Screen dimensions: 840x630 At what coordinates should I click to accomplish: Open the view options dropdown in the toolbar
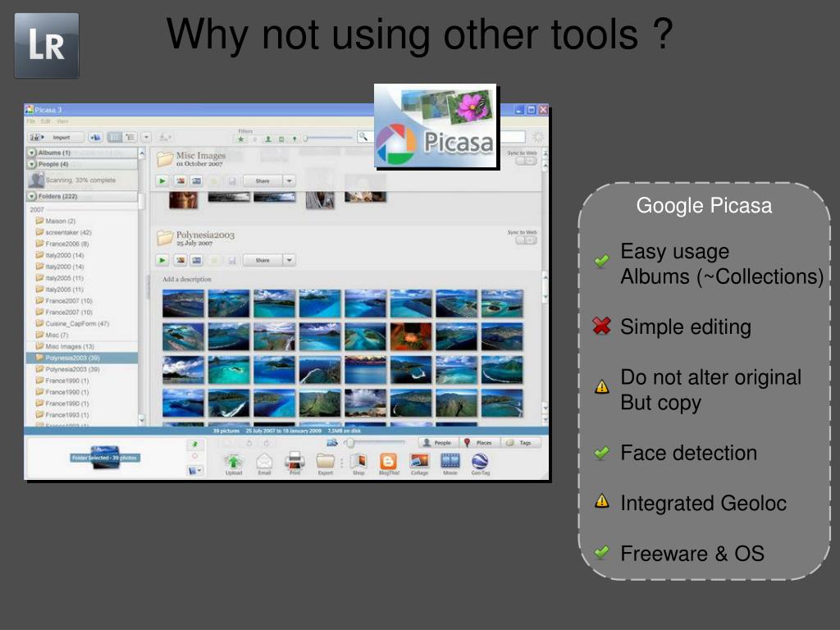(x=146, y=137)
